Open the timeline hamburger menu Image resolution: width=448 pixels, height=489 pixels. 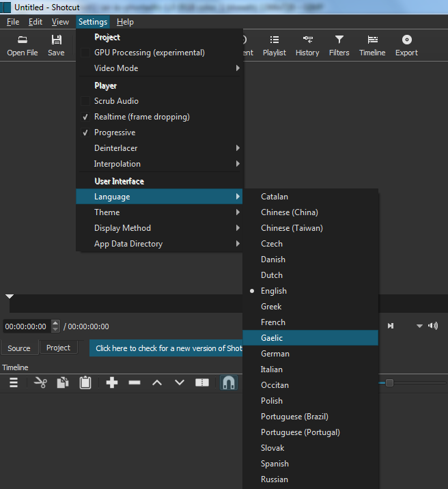click(x=14, y=382)
